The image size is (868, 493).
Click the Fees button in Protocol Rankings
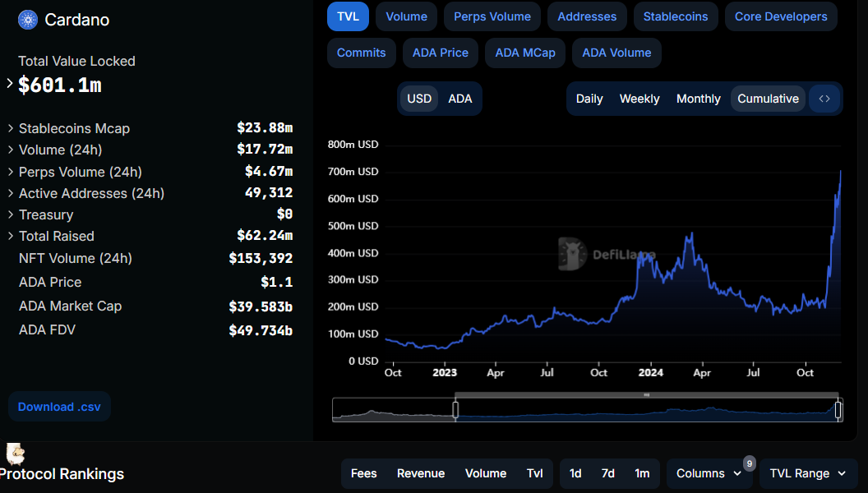coord(363,473)
